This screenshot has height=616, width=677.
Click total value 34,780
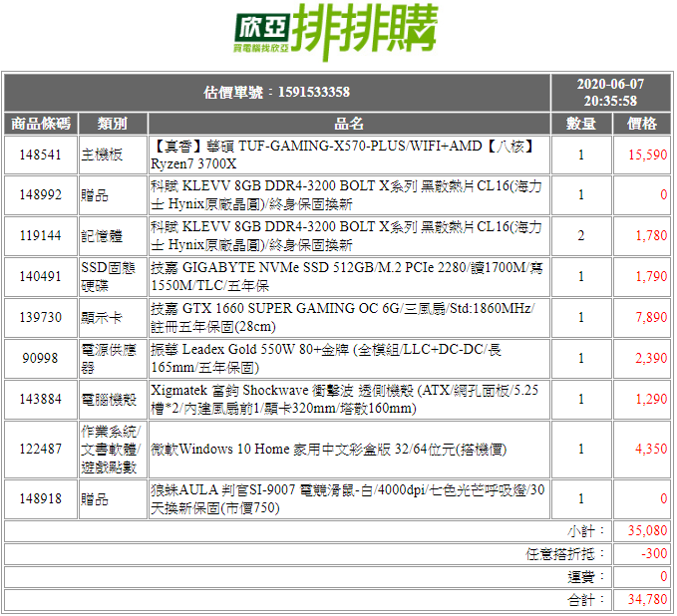pos(648,600)
